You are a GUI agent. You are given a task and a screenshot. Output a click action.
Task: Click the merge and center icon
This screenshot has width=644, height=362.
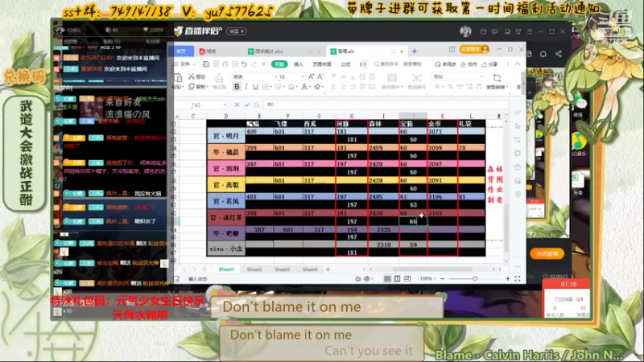point(392,78)
